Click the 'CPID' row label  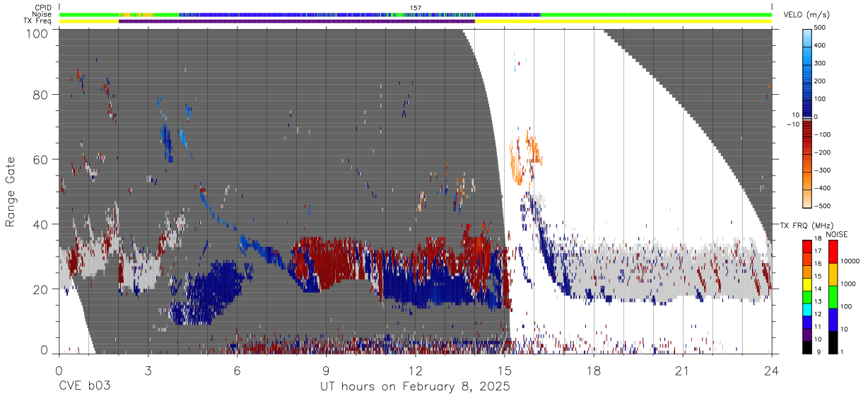pos(43,8)
